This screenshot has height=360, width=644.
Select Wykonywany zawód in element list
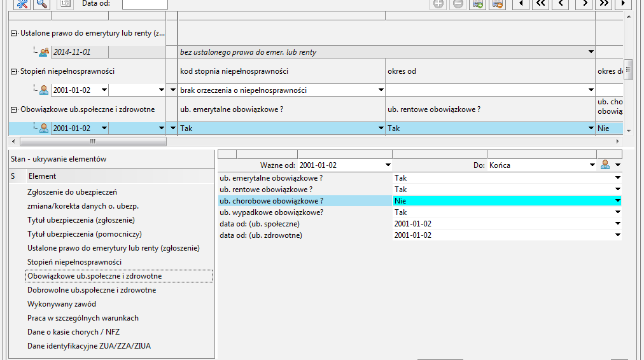[x=62, y=304]
